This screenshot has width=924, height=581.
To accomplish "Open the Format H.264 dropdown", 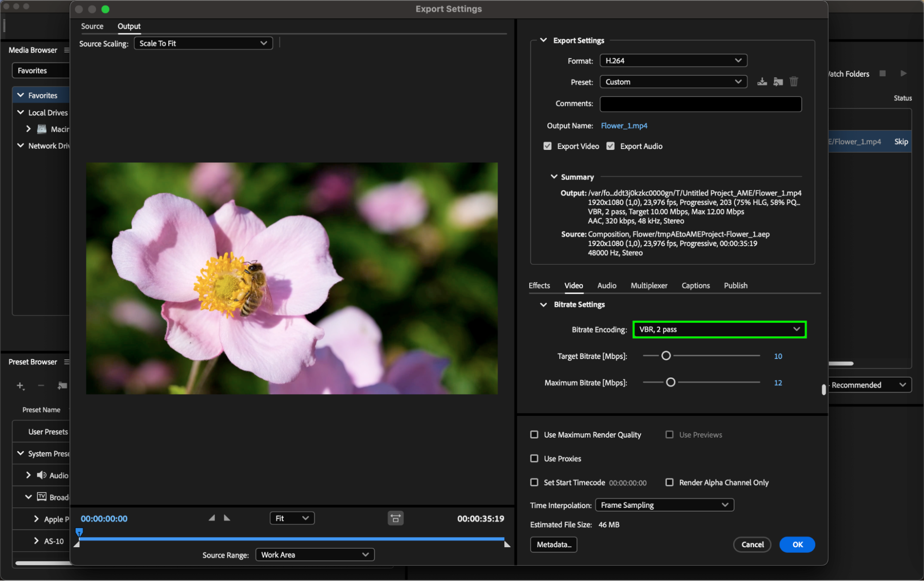I will (x=673, y=61).
